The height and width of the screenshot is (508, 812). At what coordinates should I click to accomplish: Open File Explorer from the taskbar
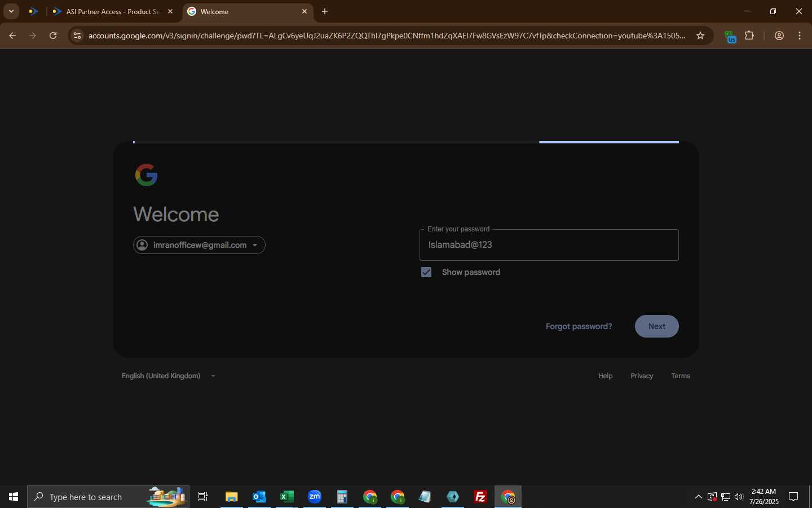point(231,497)
